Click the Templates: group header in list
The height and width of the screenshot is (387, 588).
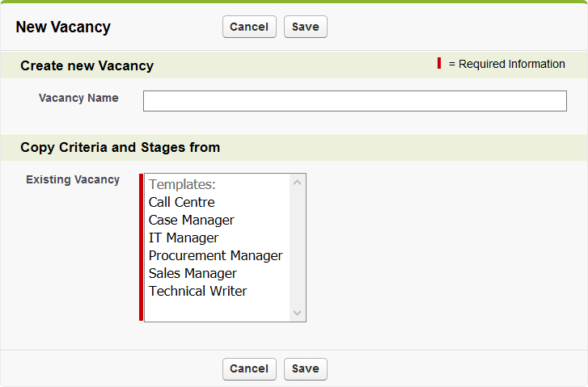point(182,184)
